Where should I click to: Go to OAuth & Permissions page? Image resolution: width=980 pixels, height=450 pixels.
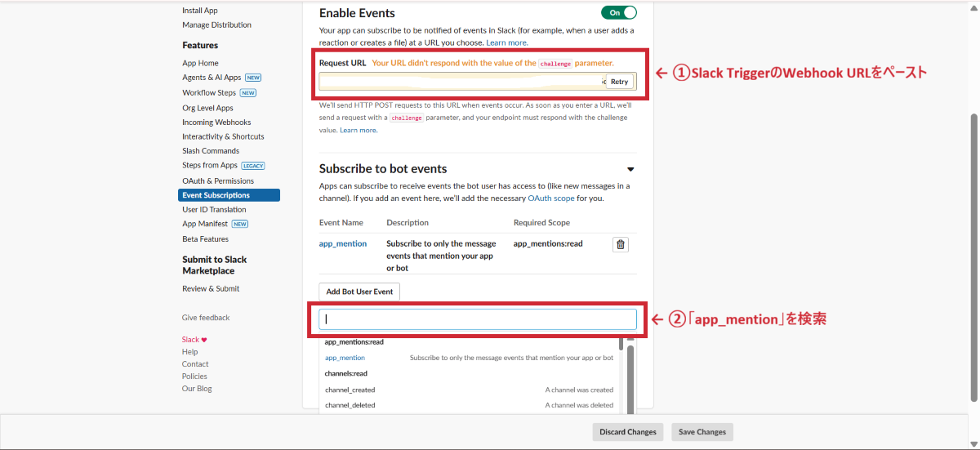pyautogui.click(x=218, y=181)
